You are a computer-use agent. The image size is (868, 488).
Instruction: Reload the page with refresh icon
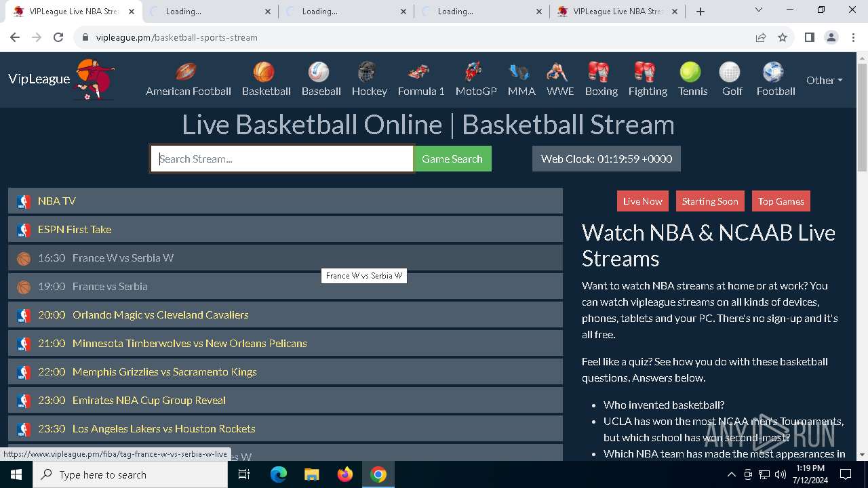point(58,37)
